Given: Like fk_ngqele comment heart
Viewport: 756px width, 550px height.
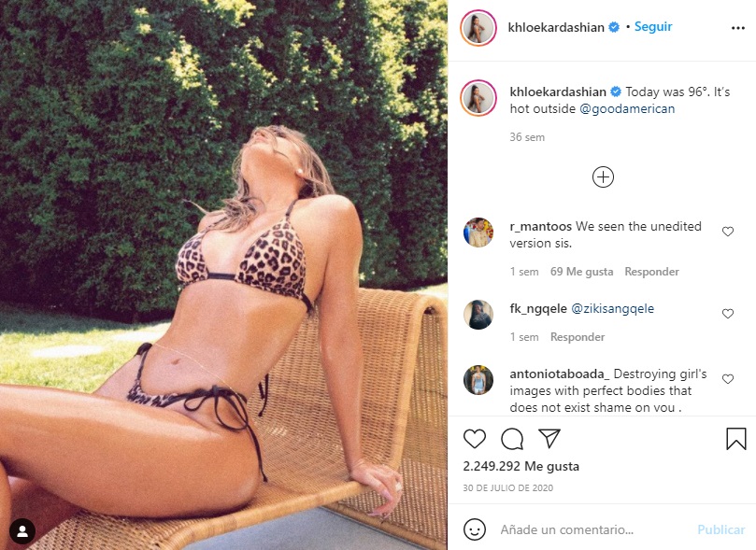Looking at the screenshot, I should [728, 314].
